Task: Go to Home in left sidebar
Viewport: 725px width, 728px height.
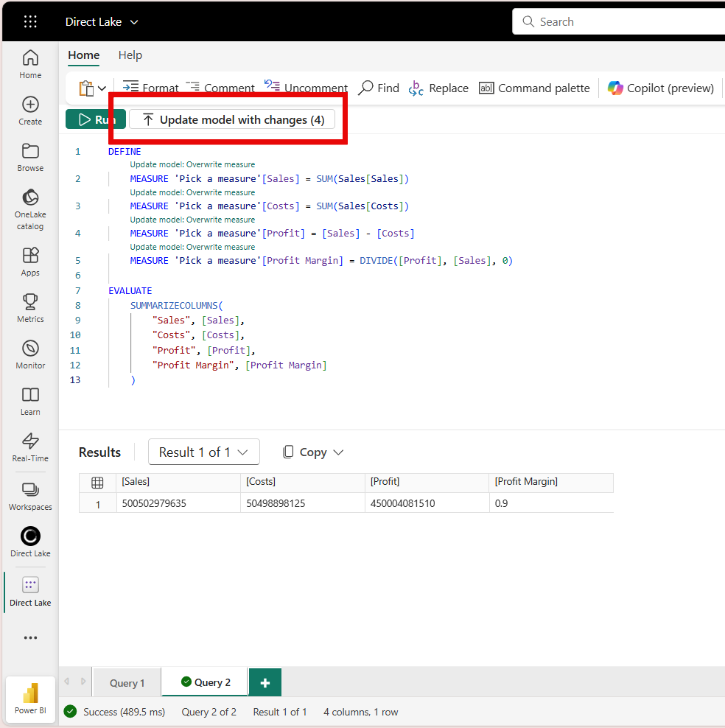Action: (x=30, y=64)
